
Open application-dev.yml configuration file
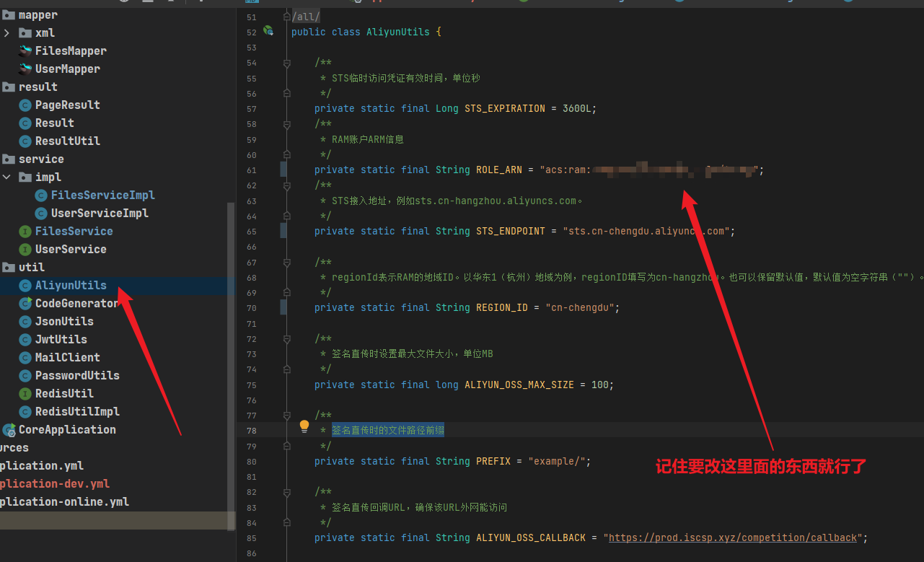pyautogui.click(x=54, y=483)
